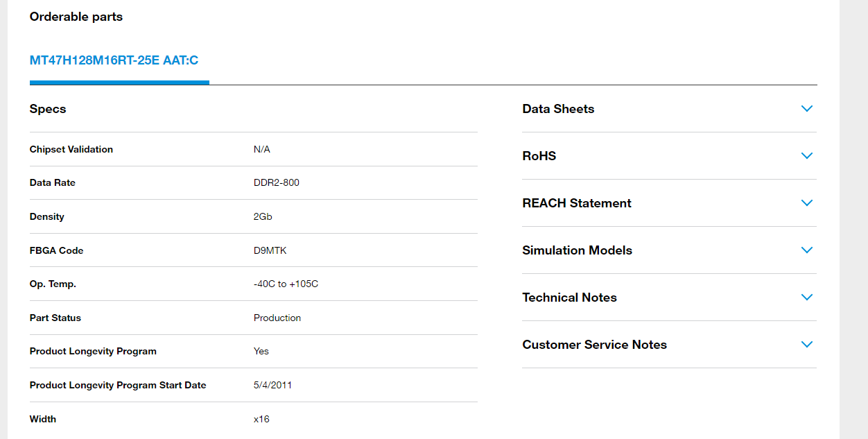Open the Customer Service Notes heading
This screenshot has height=439, width=868.
pyautogui.click(x=595, y=345)
